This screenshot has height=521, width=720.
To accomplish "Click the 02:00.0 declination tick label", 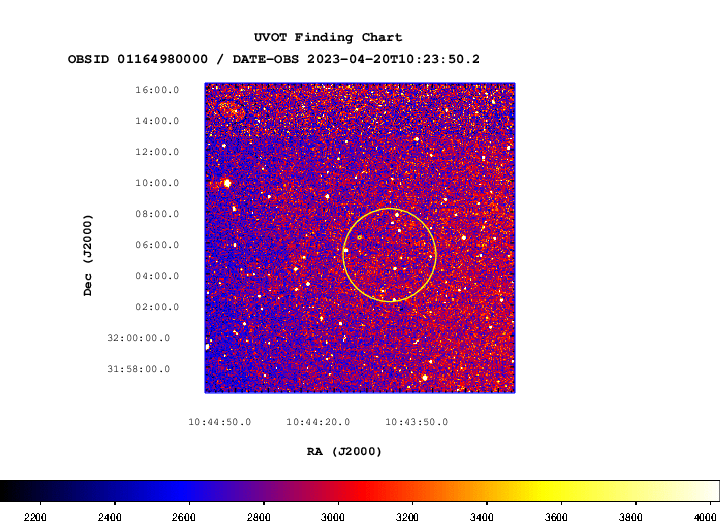I will click(157, 307).
